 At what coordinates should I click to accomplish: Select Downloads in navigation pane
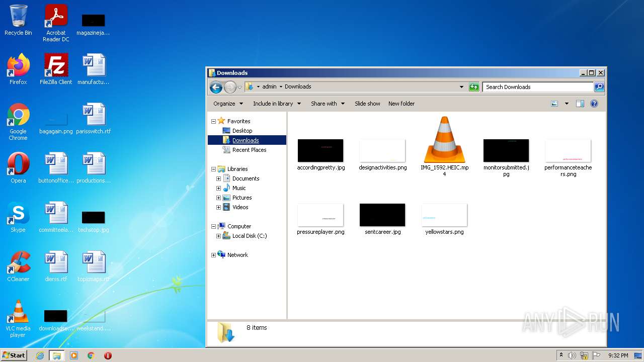tap(246, 140)
